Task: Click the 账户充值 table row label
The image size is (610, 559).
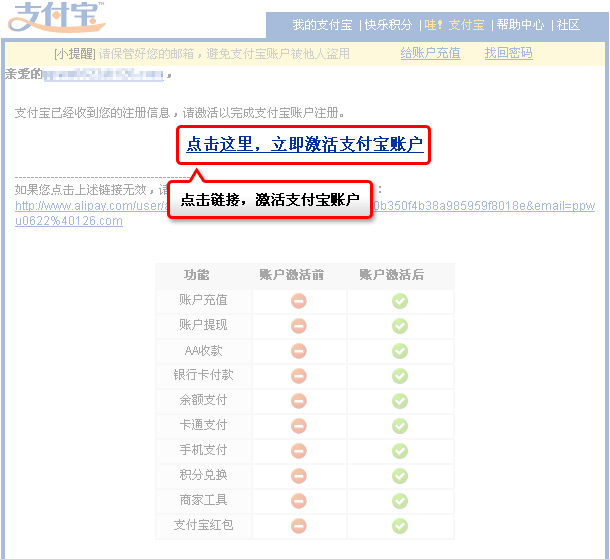Action: tap(203, 300)
